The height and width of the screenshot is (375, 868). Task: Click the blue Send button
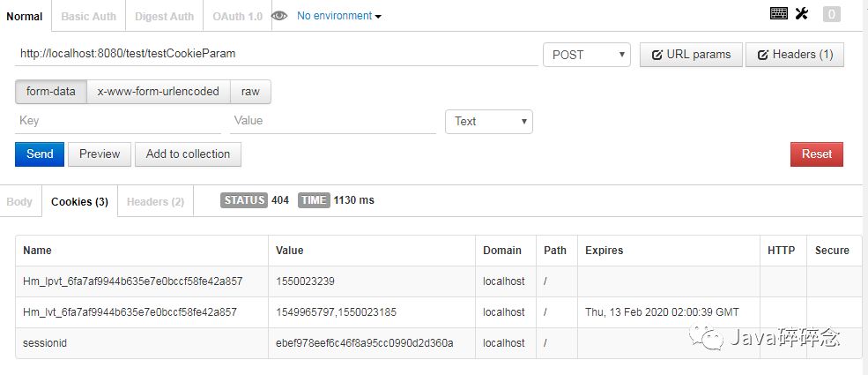click(40, 154)
